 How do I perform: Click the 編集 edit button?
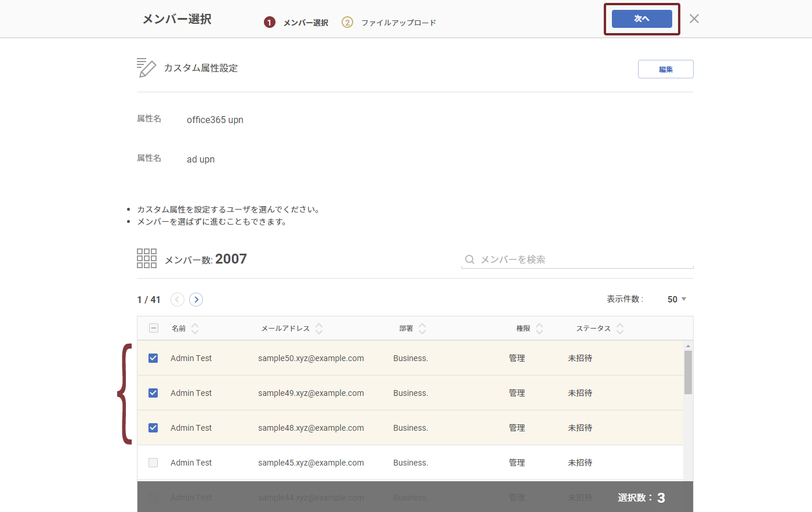[x=665, y=69]
